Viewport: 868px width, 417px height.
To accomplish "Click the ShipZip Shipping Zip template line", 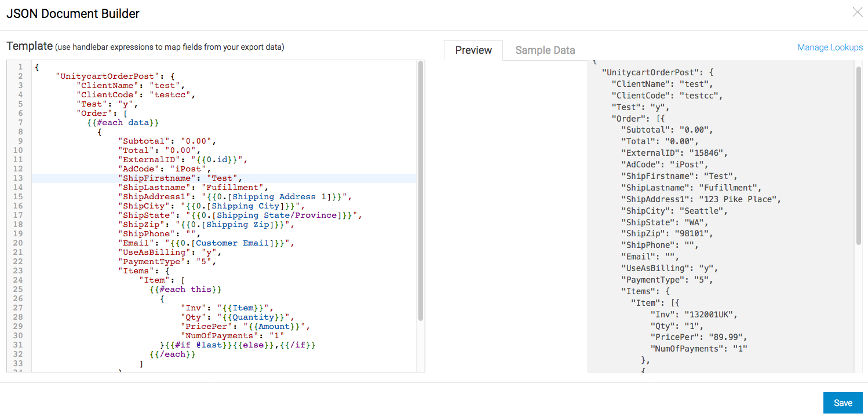I will [205, 225].
